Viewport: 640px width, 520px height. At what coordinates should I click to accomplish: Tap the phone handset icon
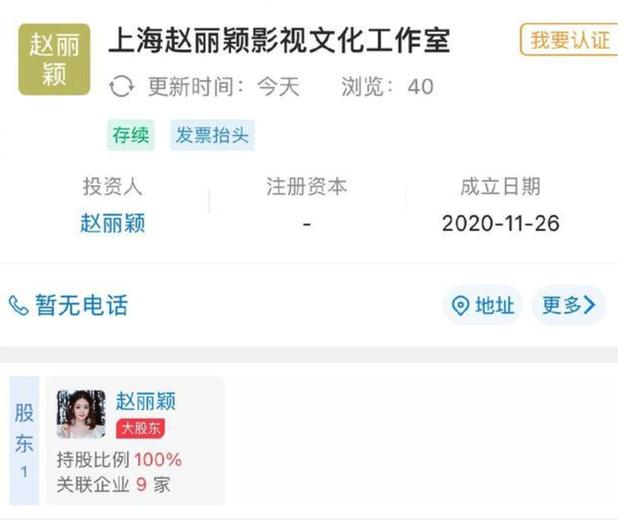click(x=18, y=305)
